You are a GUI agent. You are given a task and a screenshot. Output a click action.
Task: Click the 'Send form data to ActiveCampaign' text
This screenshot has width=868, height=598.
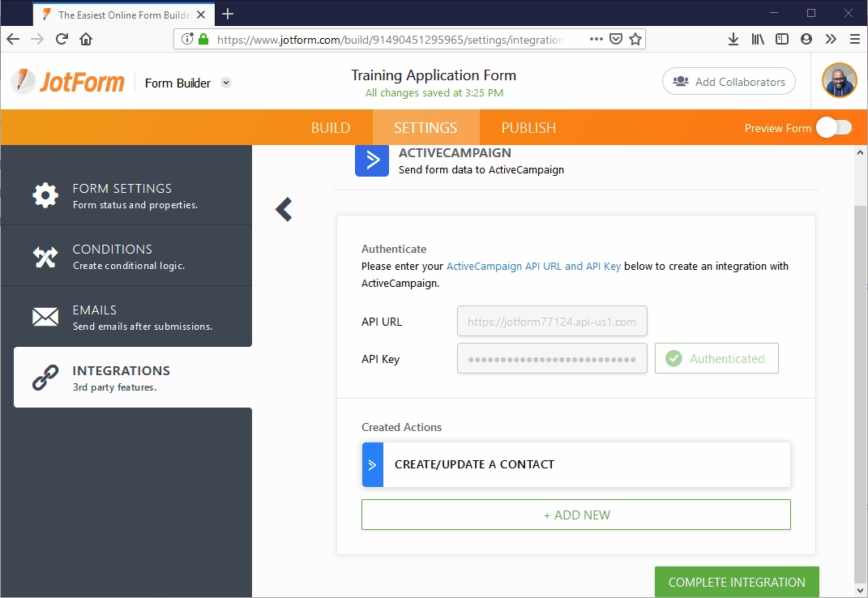click(x=481, y=170)
